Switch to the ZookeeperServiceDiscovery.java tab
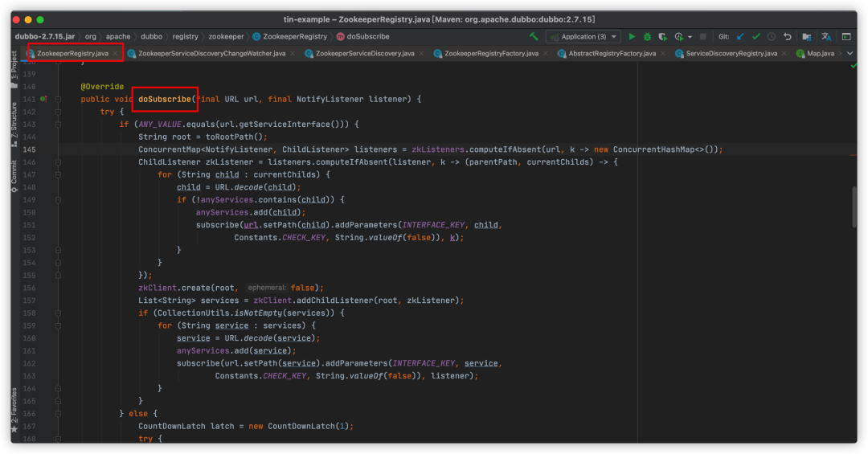Image resolution: width=868 pixels, height=454 pixels. pyautogui.click(x=365, y=53)
